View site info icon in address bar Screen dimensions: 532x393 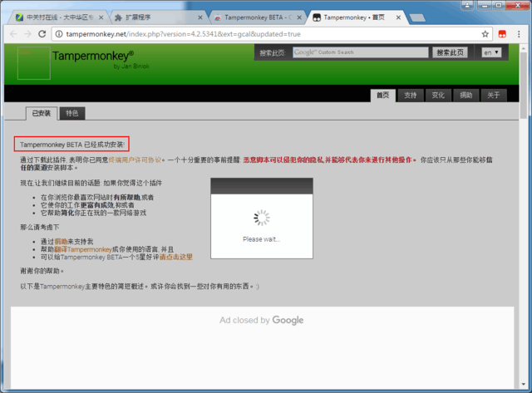point(59,34)
